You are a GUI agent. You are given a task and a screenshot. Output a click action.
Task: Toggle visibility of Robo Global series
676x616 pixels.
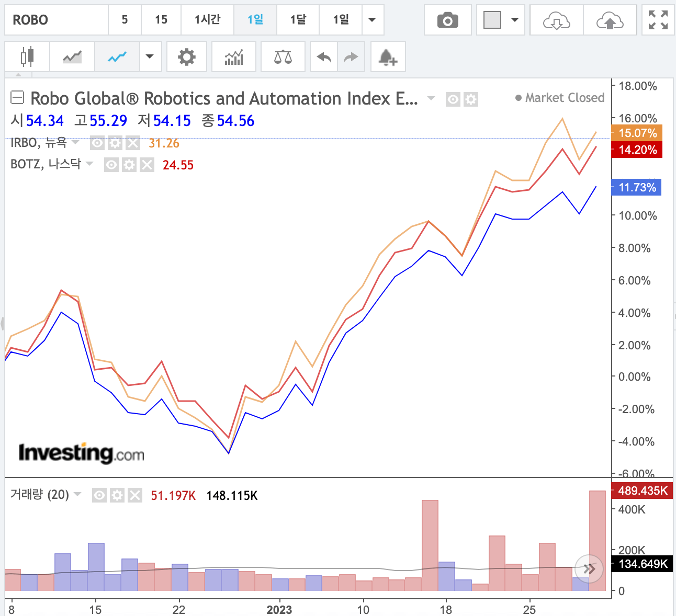[453, 99]
